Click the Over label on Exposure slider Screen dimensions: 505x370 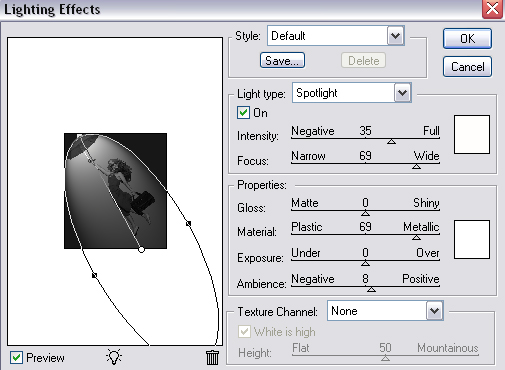428,253
